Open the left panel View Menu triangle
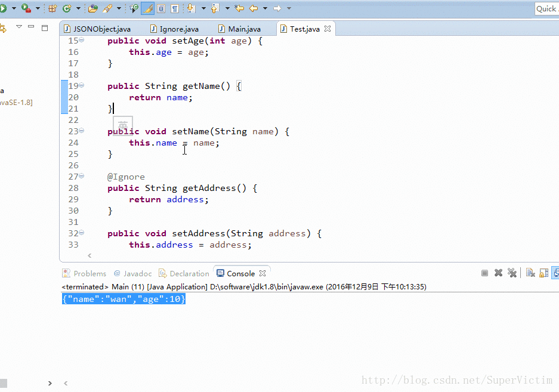The image size is (559, 392). (x=19, y=27)
